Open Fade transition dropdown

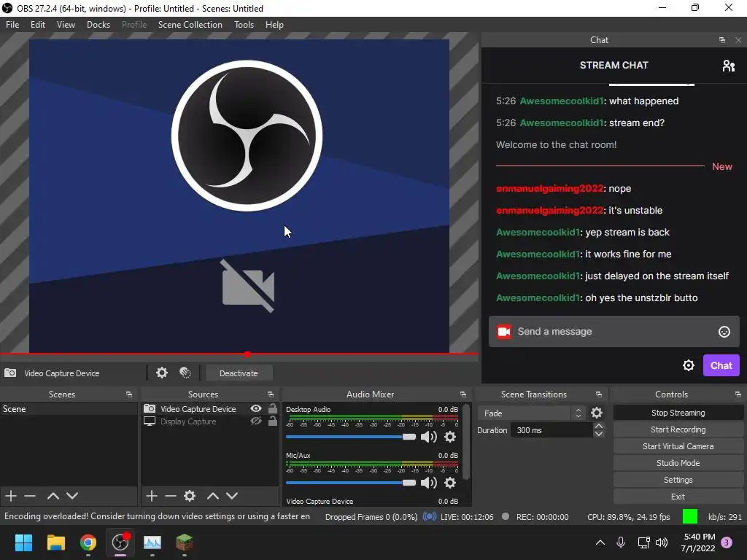click(x=531, y=413)
